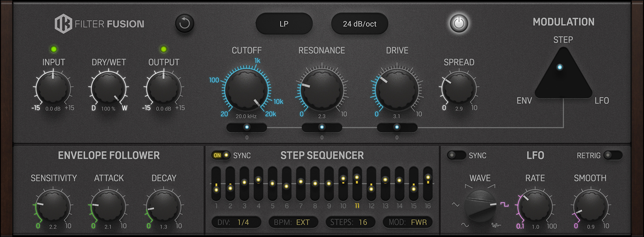Screen dimensions: 644x237
Task: Enable the LFO sync switch
Action: click(456, 155)
